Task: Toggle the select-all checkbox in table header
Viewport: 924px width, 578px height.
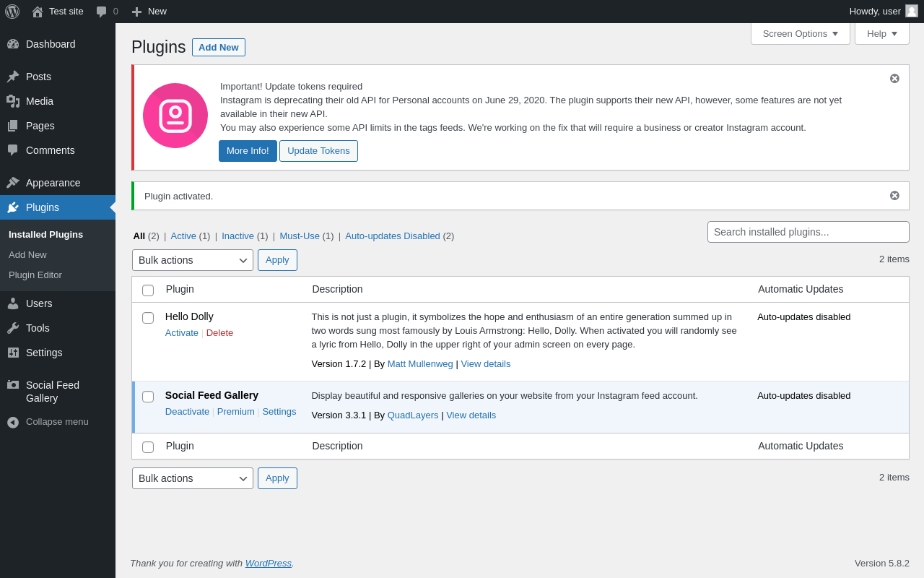Action: 148,290
